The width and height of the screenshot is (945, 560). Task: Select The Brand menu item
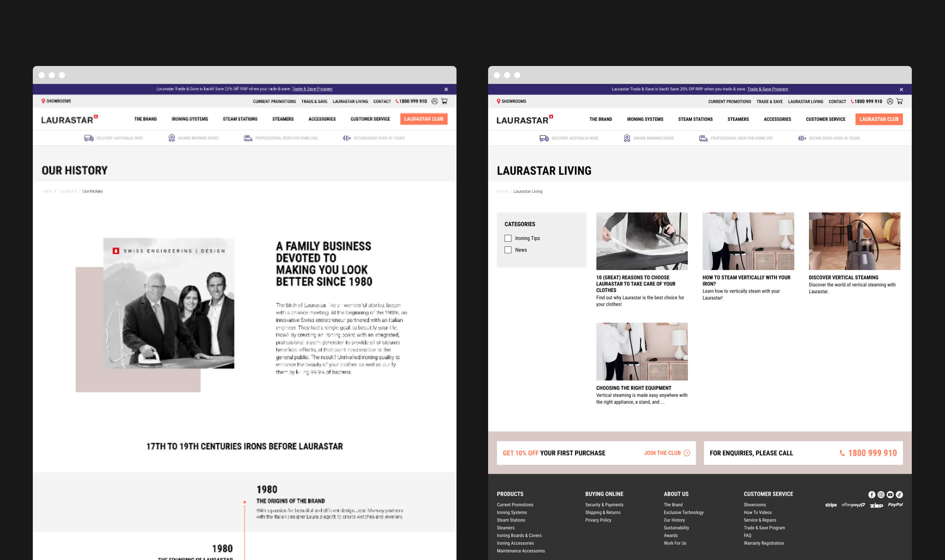tap(601, 119)
